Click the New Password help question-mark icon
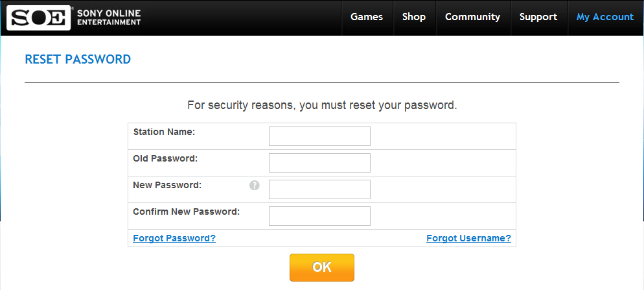 coord(255,185)
